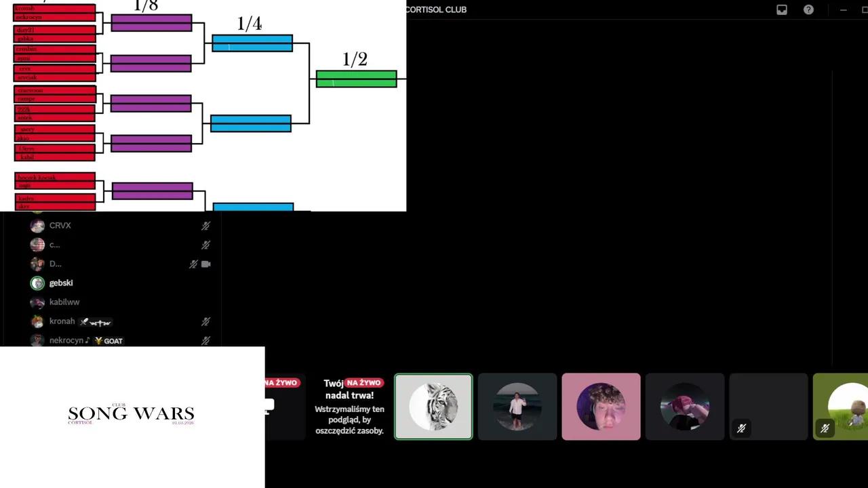This screenshot has height=488, width=868.
Task: Open the Help question mark icon
Action: (808, 9)
